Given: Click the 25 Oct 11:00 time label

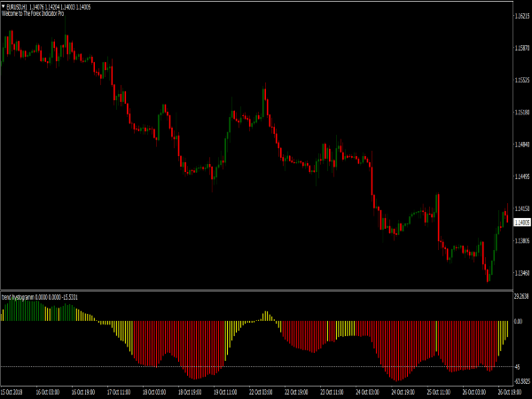Looking at the screenshot, I should [x=439, y=392].
